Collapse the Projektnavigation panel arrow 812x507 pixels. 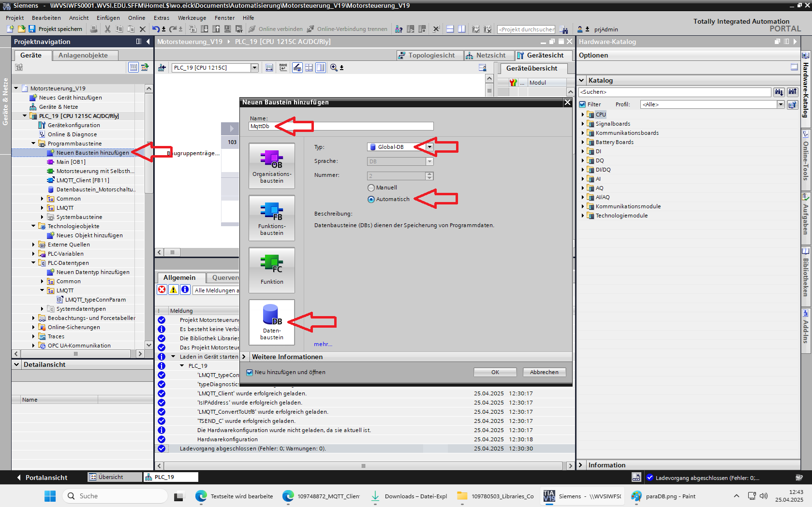coord(148,42)
